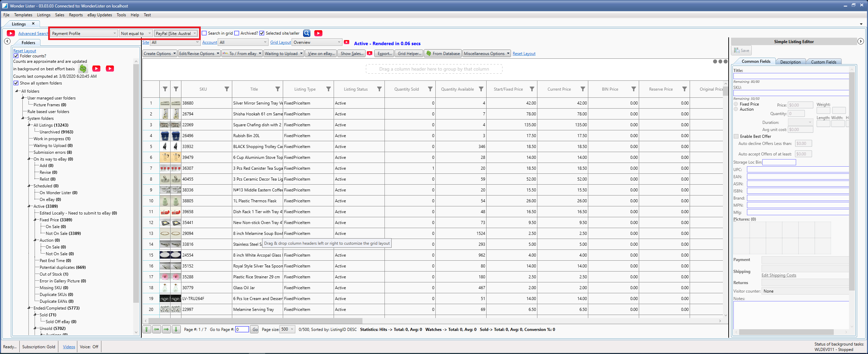
Task: Click the Folders panel vertical scrollbar thumb
Action: click(x=136, y=183)
